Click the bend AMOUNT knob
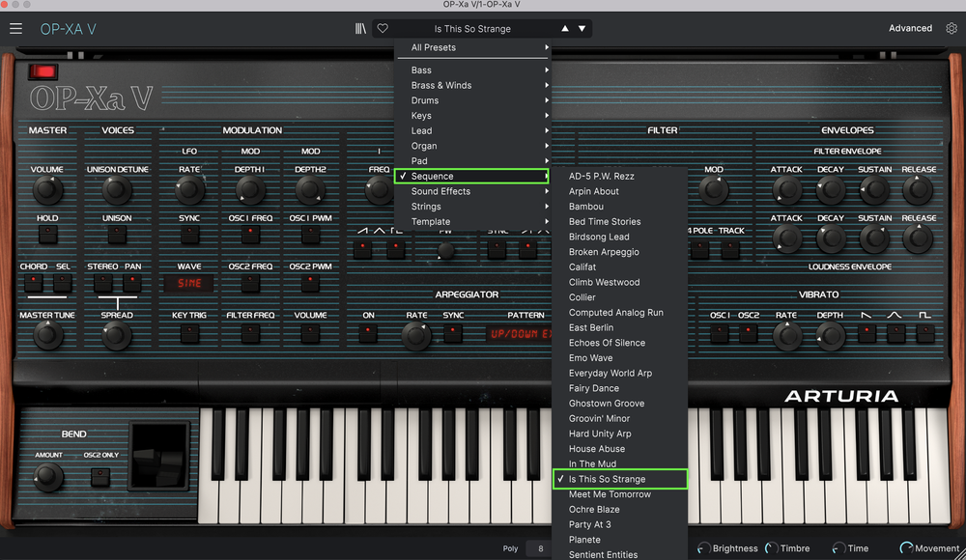 pos(48,477)
